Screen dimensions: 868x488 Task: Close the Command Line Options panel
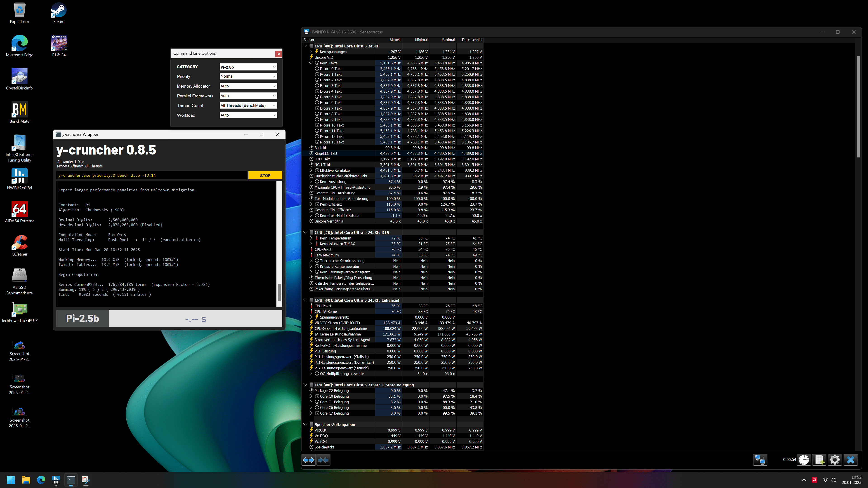click(279, 54)
